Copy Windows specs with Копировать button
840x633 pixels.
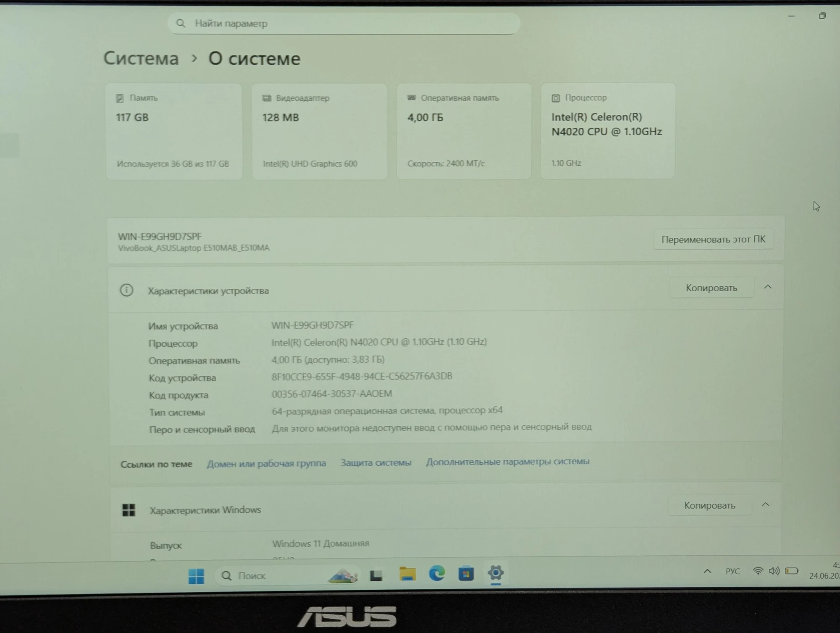pyautogui.click(x=709, y=505)
